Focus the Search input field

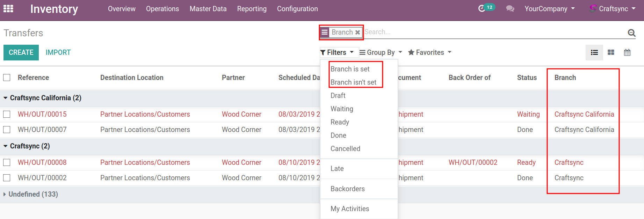(x=489, y=32)
